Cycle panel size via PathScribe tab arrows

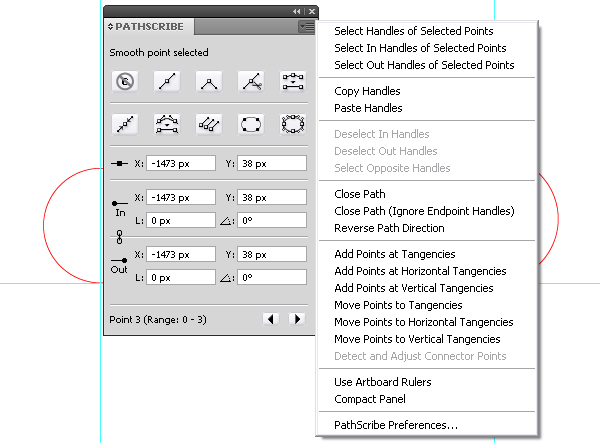pos(110,26)
